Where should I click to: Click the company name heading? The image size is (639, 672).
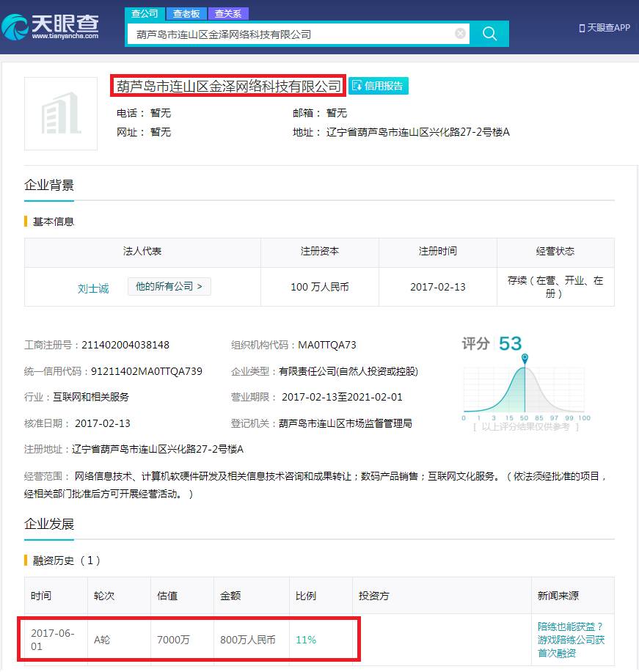227,86
